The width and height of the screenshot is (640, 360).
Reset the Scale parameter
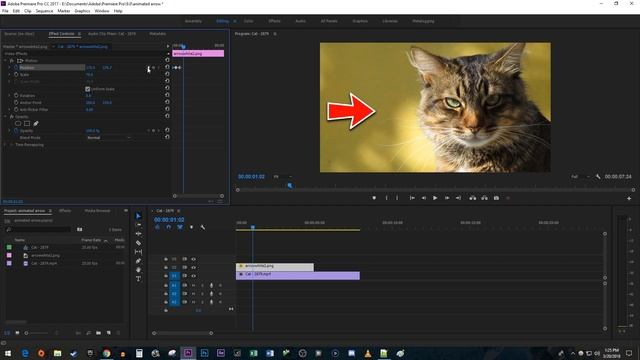coord(167,74)
